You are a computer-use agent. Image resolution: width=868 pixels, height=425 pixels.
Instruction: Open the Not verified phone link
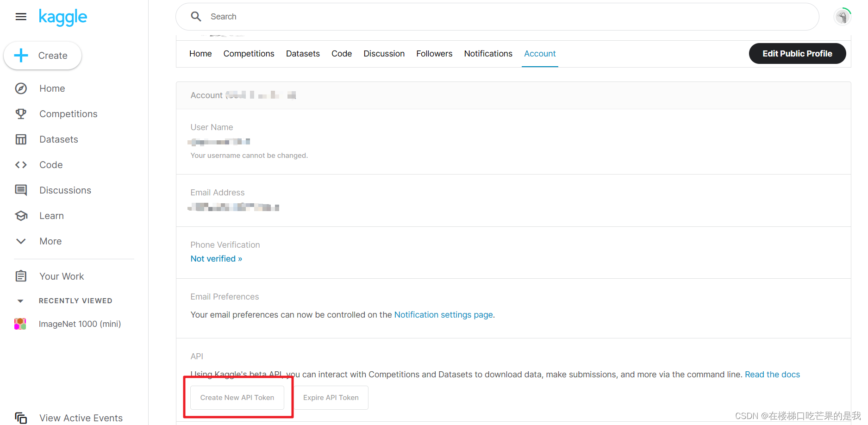click(216, 259)
